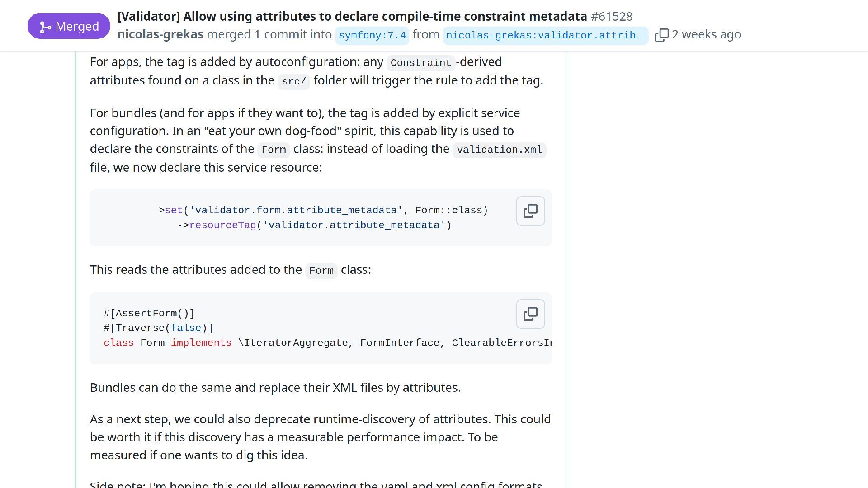Click the 'Form' code in 'This reads' sentence
Image resolution: width=868 pixels, height=488 pixels.
pyautogui.click(x=321, y=271)
